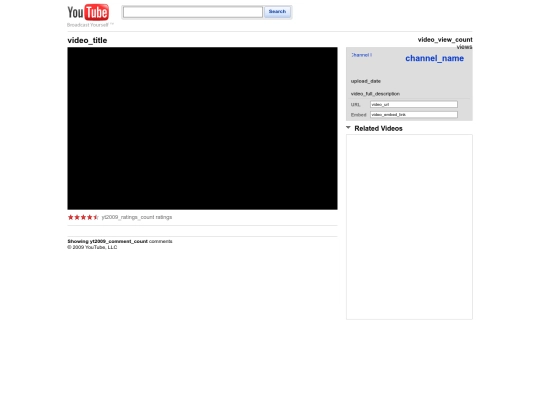Screen dimensions: 540x405
Task: Select the Embed field with video_embed_link
Action: (414, 115)
